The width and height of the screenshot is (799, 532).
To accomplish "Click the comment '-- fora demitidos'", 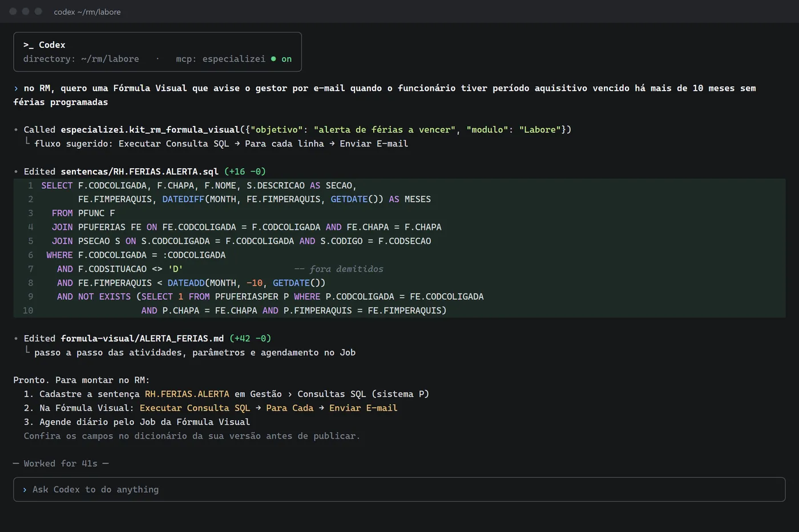I will pyautogui.click(x=339, y=269).
